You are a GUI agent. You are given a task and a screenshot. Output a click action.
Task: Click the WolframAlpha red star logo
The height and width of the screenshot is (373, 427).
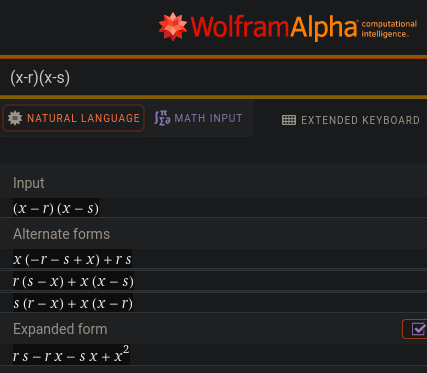tap(173, 26)
